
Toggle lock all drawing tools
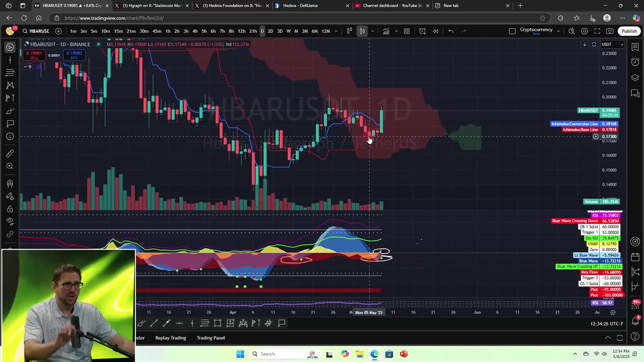click(x=10, y=209)
